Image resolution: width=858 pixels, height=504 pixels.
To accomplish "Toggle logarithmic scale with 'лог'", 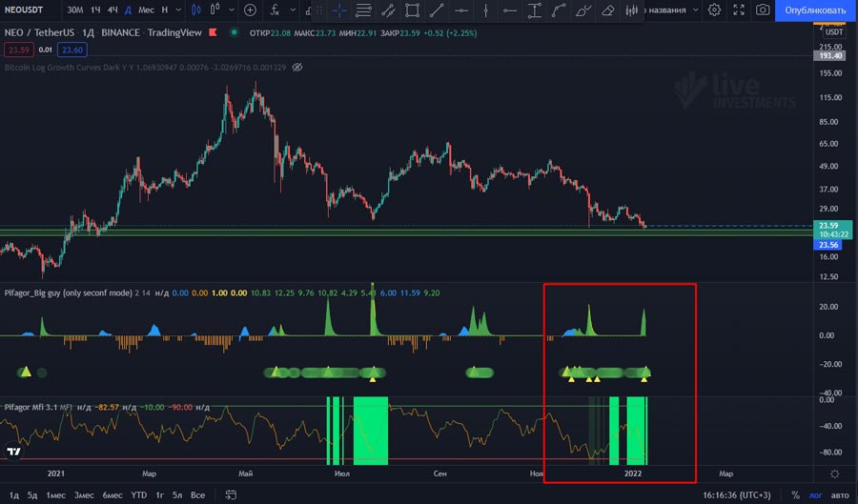I will tap(813, 494).
